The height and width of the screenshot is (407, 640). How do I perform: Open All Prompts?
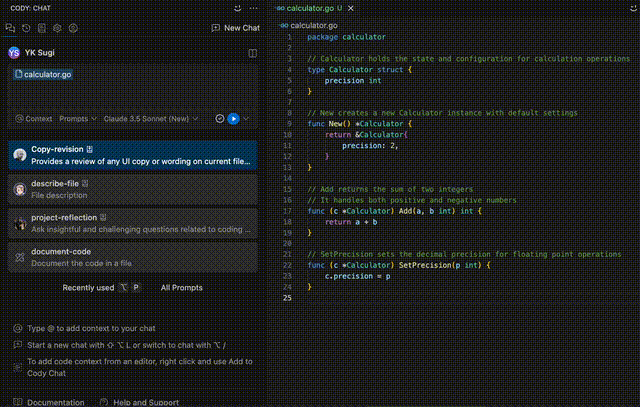click(x=182, y=288)
